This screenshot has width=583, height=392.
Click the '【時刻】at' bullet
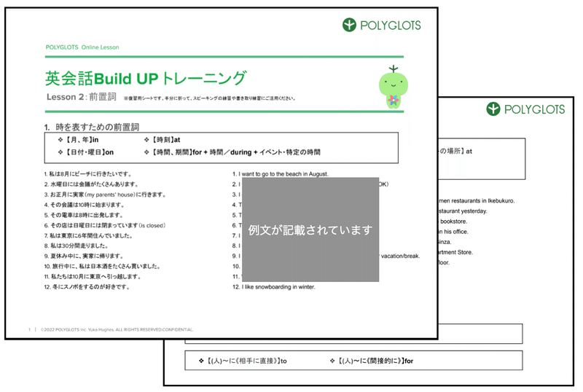click(x=163, y=140)
